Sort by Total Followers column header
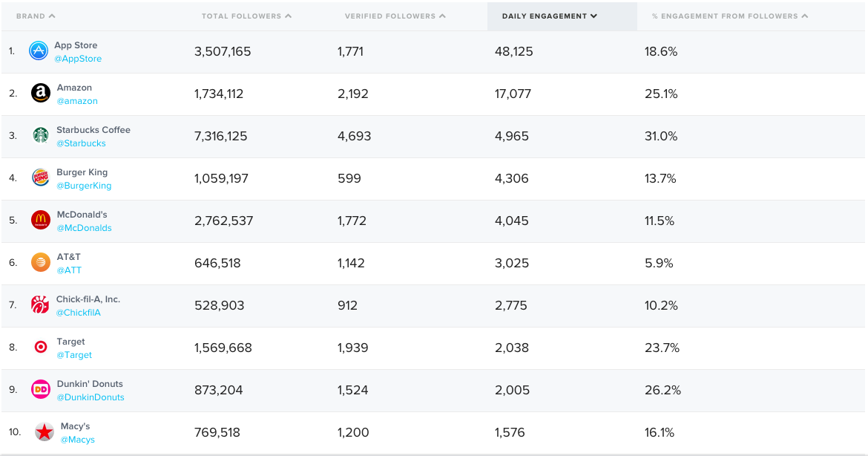The width and height of the screenshot is (868, 456). pyautogui.click(x=246, y=16)
